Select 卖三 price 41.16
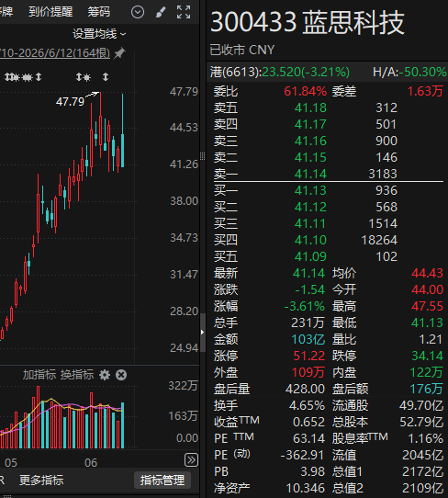The height and width of the screenshot is (498, 448). [x=310, y=141]
